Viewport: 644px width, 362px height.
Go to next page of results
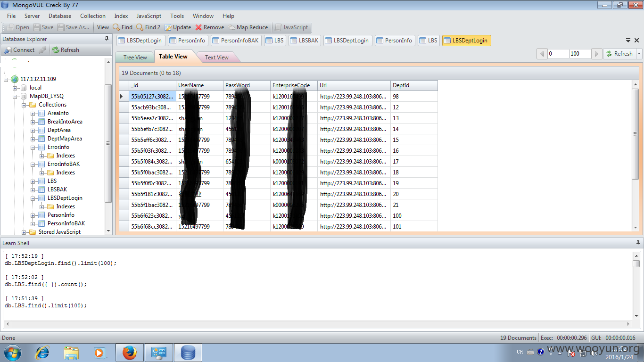(597, 54)
